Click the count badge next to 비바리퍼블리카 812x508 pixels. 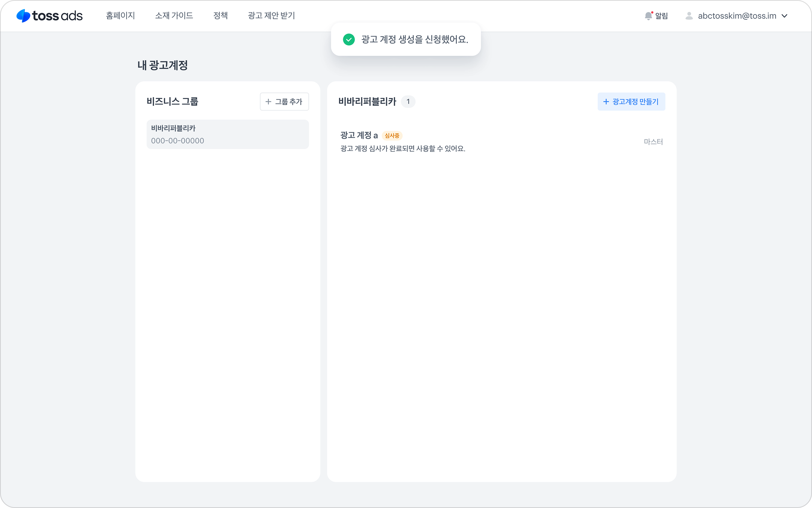coord(408,102)
